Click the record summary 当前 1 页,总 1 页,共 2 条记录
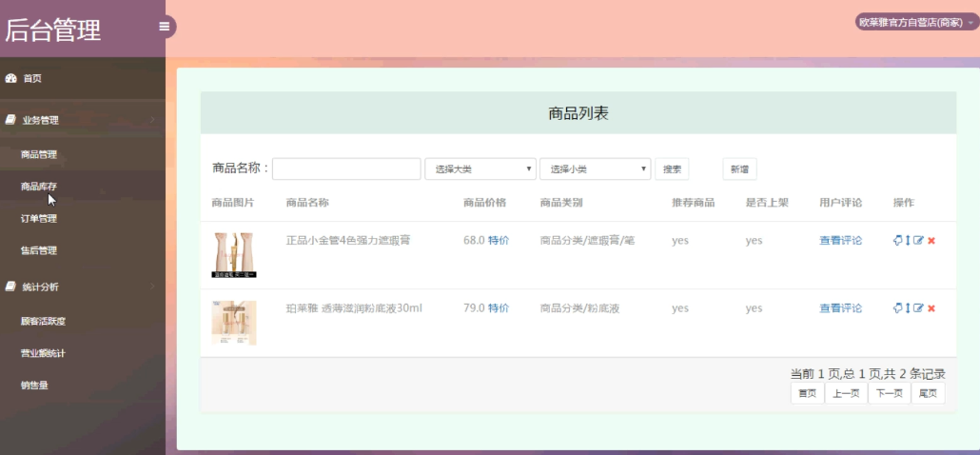This screenshot has width=980, height=455. pos(868,374)
